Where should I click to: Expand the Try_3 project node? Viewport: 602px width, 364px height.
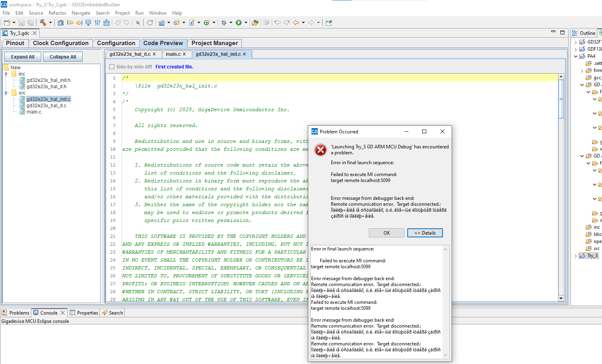(576, 256)
